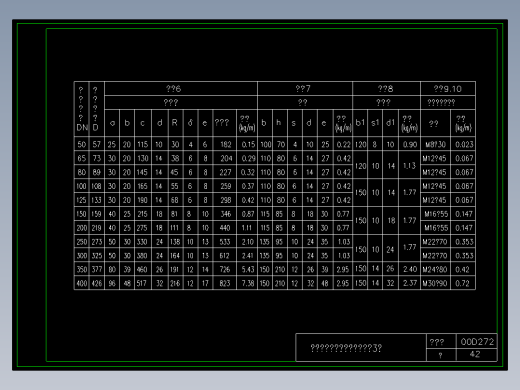Click the DN value '65'
Viewport: 520px width, 390px height.
point(82,158)
